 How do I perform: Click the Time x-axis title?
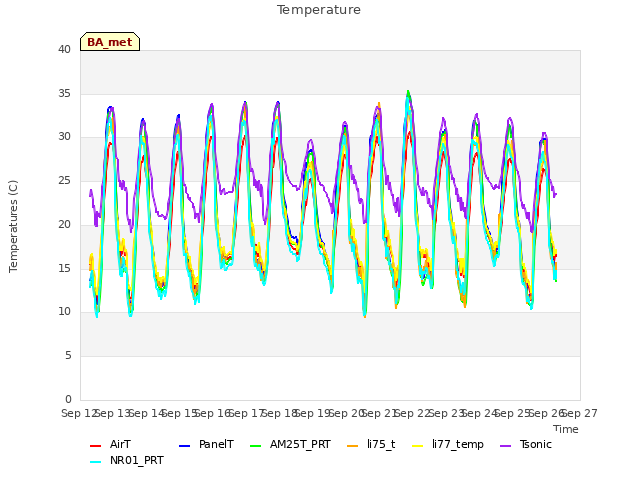click(566, 429)
